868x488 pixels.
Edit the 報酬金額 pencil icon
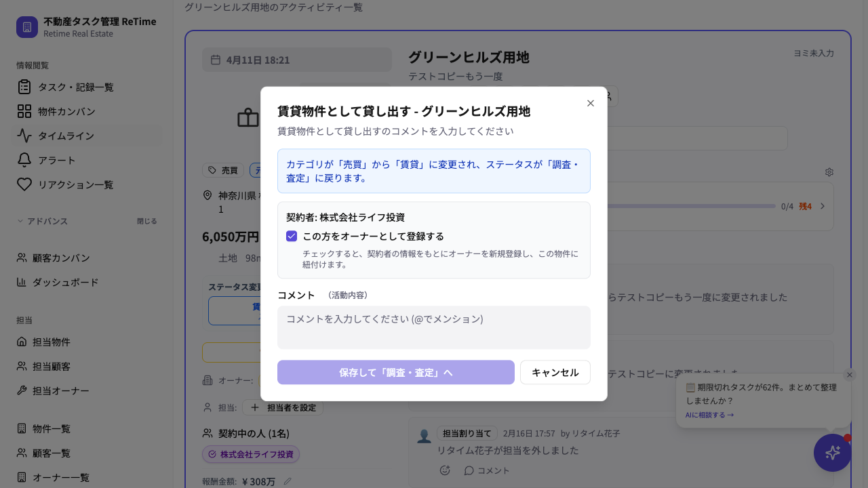288,481
